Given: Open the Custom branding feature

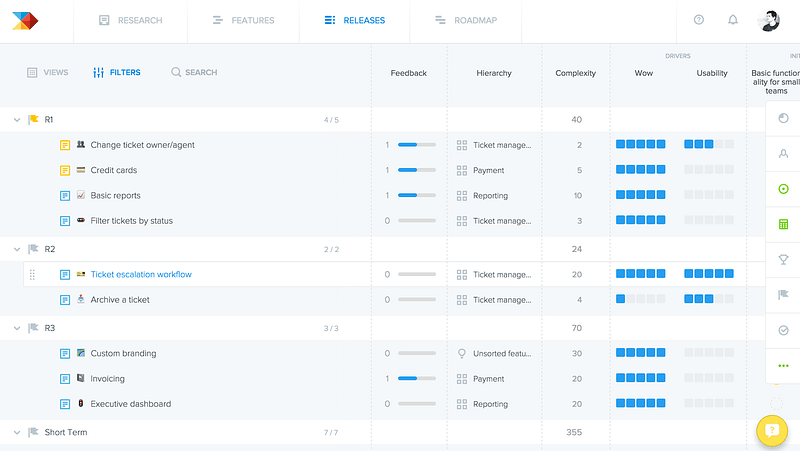Looking at the screenshot, I should 123,354.
